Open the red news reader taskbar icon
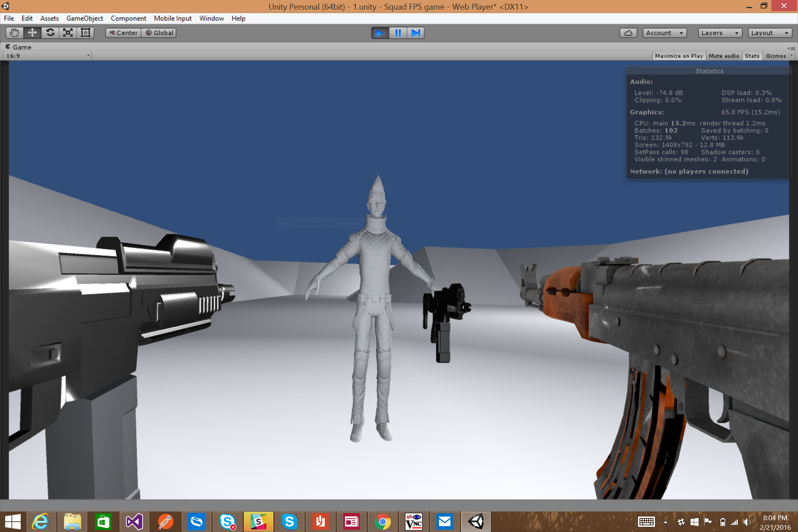This screenshot has height=532, width=798. 351,522
